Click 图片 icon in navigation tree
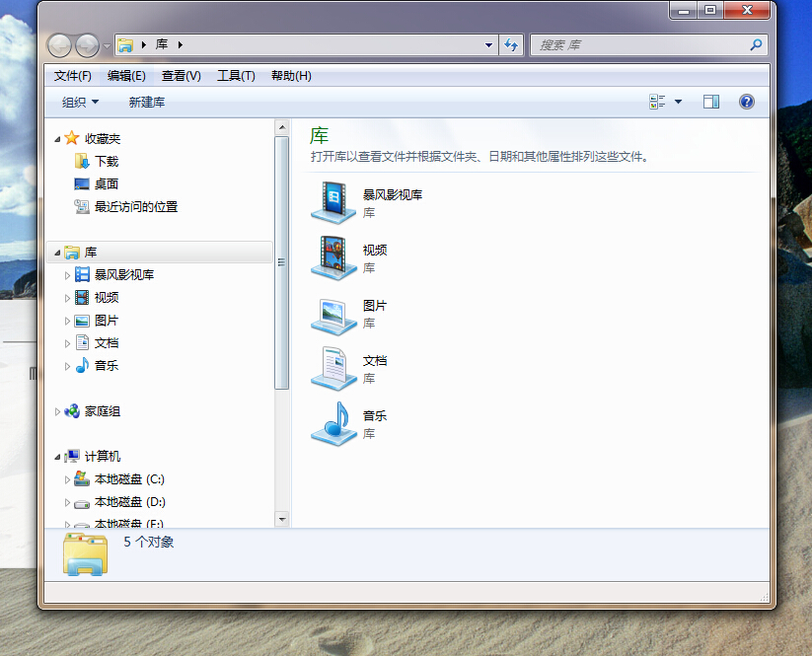Image resolution: width=812 pixels, height=656 pixels. (82, 321)
